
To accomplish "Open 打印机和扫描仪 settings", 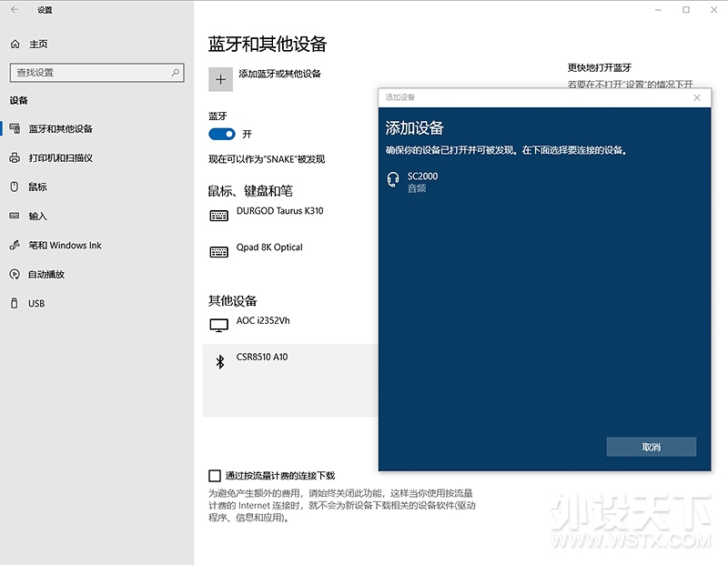I will click(x=60, y=157).
